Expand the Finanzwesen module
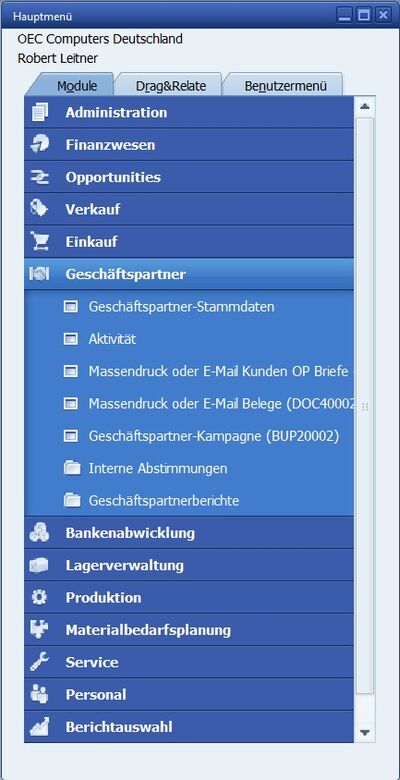 click(x=189, y=145)
